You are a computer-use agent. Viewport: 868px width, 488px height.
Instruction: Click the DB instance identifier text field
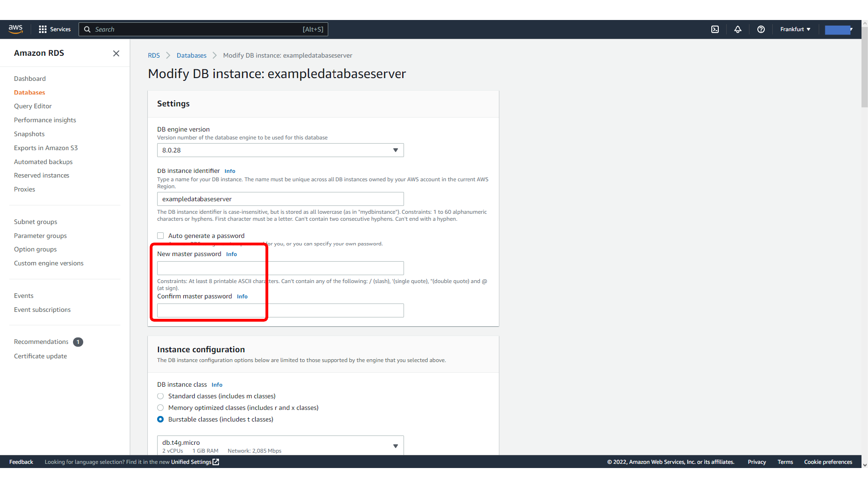point(280,199)
